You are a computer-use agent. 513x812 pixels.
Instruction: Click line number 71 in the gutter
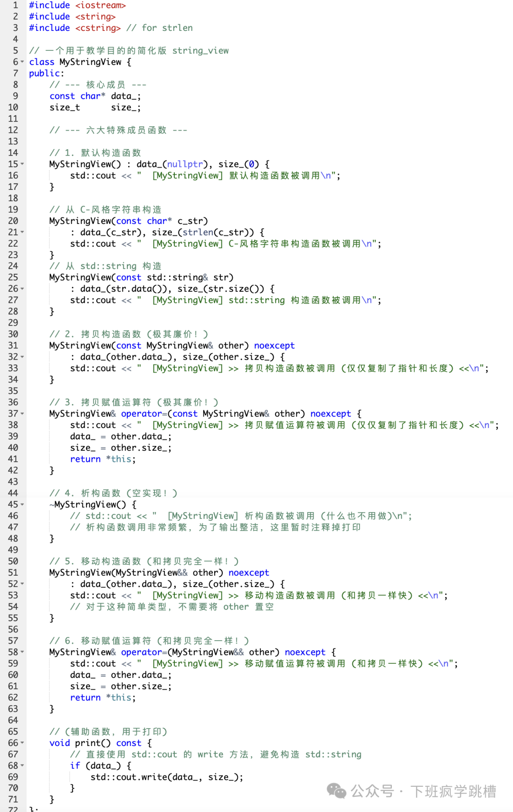(x=13, y=800)
